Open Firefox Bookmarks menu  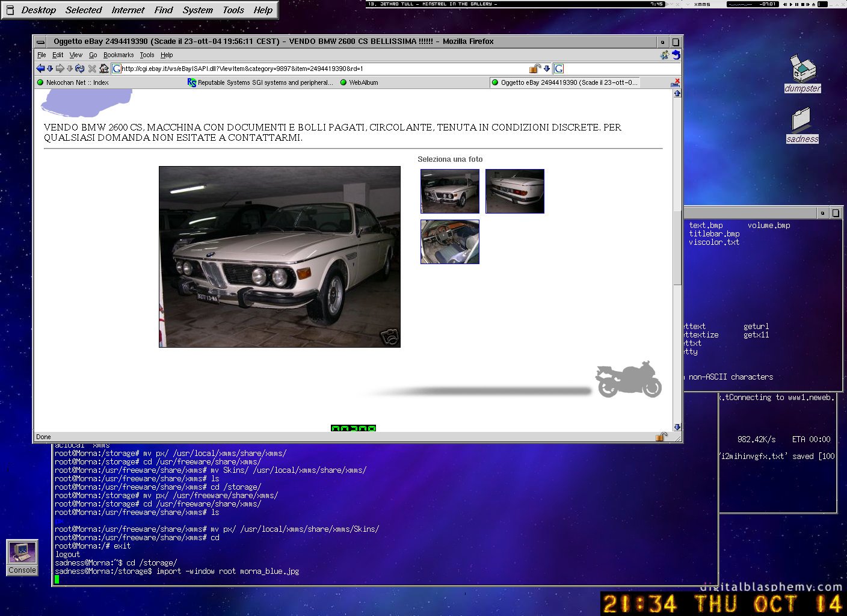coord(119,55)
